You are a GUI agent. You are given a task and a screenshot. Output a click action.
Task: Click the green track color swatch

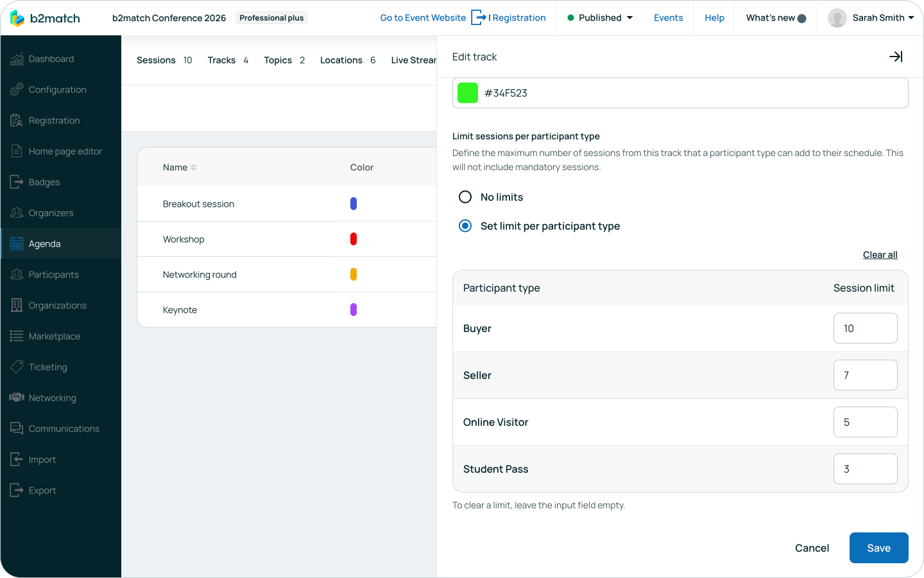468,93
